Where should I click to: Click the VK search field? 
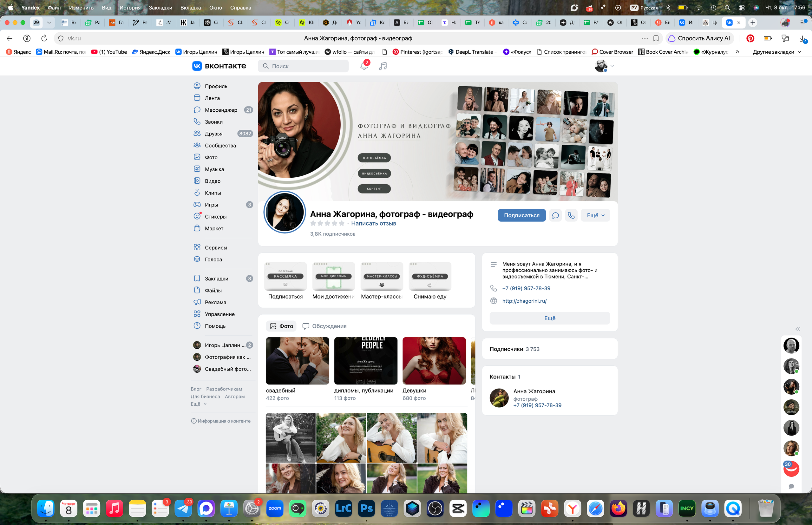(x=304, y=66)
